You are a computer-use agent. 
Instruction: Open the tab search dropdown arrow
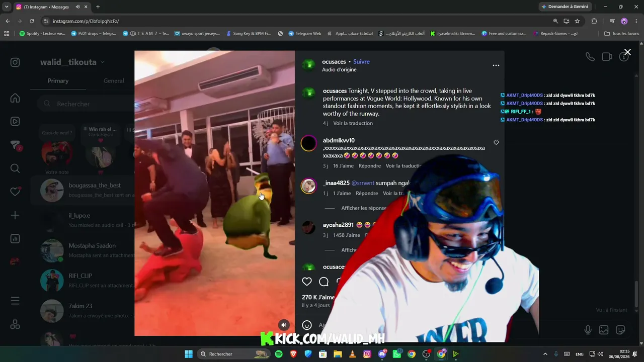point(7,7)
